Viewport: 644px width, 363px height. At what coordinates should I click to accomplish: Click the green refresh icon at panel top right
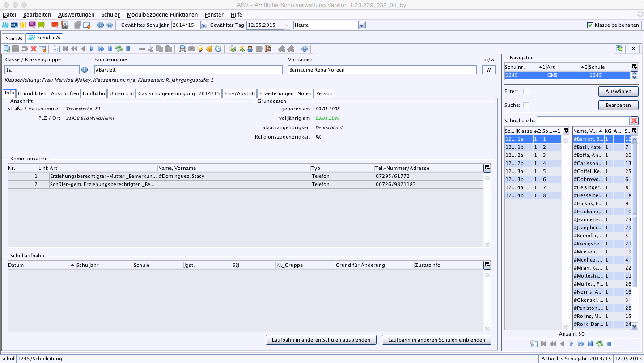(619, 48)
